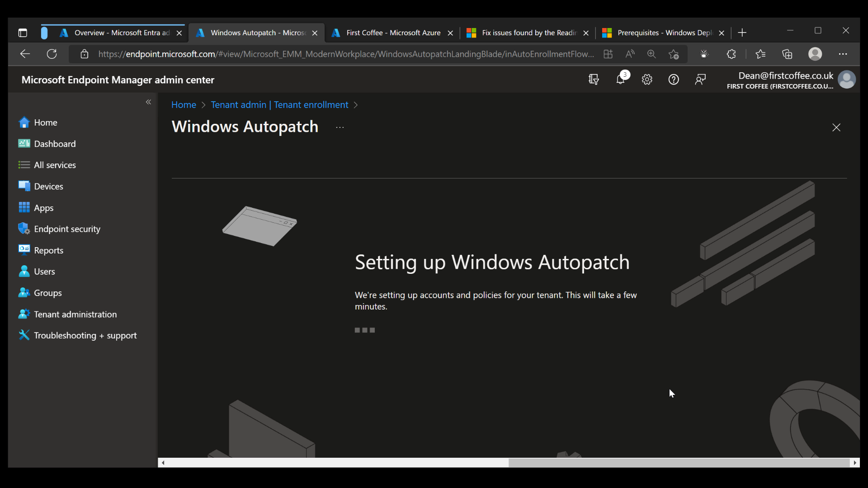Toggle vertical tabs in Edge
The image size is (868, 488).
pyautogui.click(x=23, y=33)
